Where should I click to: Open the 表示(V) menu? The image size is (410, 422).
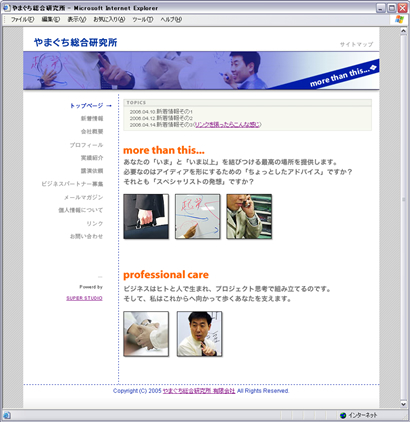77,19
